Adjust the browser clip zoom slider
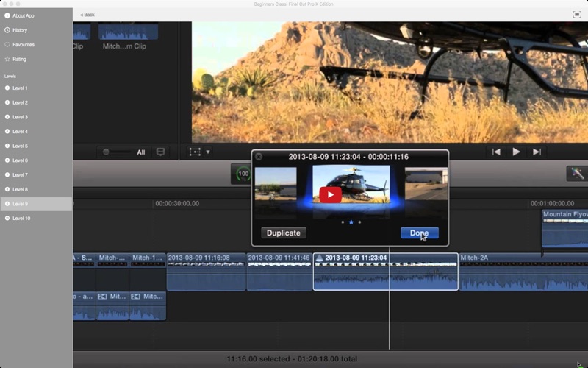Viewport: 588px width, 368px height. click(x=106, y=152)
